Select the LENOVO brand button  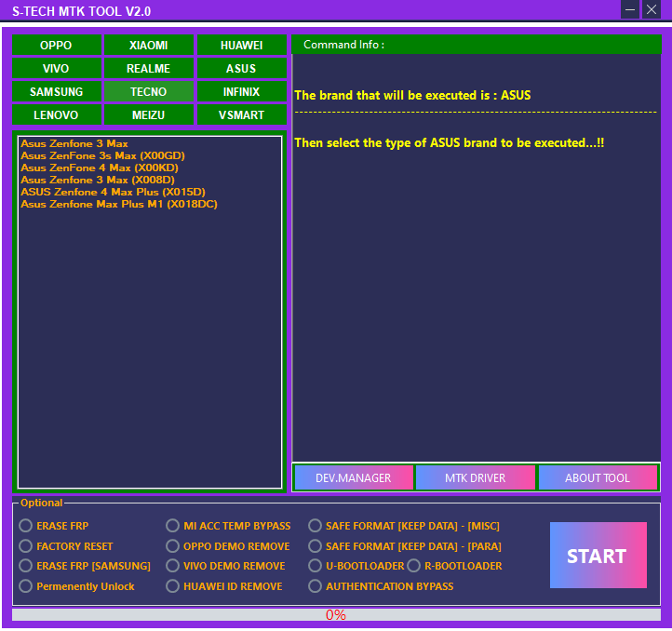(57, 114)
